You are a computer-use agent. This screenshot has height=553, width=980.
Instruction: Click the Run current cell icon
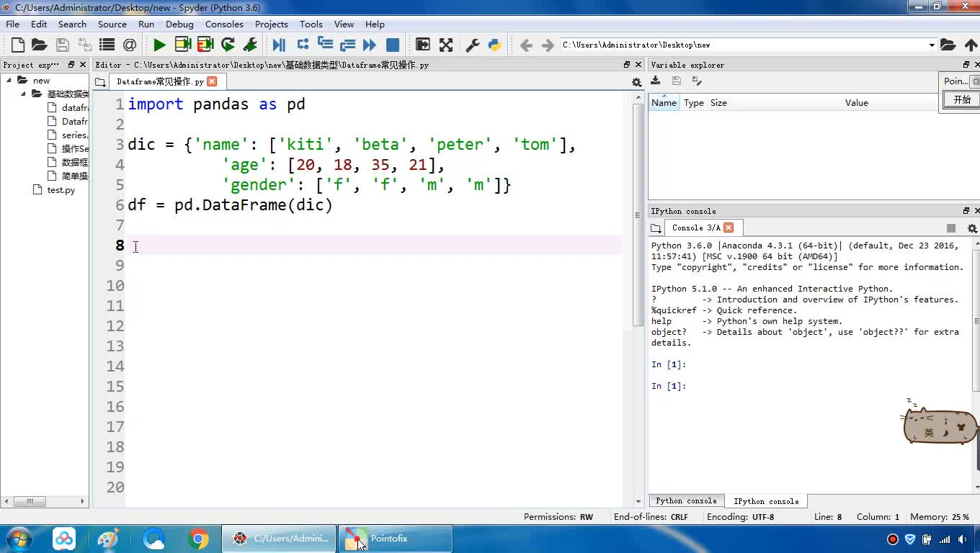pos(183,45)
